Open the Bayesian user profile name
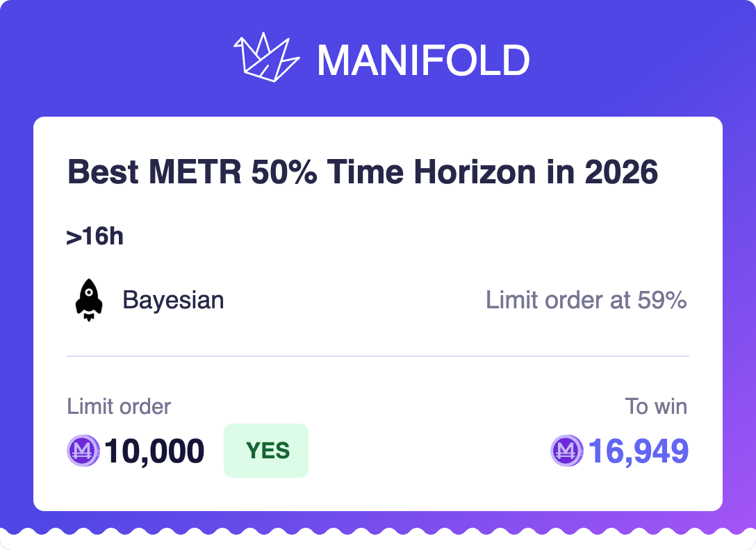The height and width of the screenshot is (550, 756). pos(173,300)
